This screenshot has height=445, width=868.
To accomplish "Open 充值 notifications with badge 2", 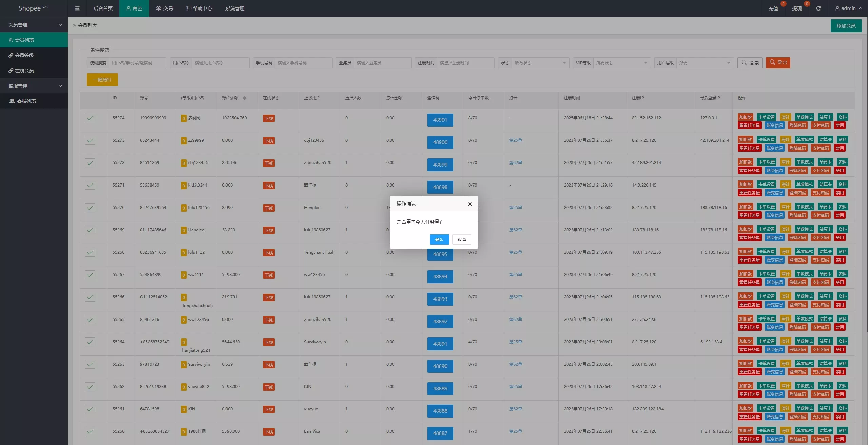I will point(773,8).
